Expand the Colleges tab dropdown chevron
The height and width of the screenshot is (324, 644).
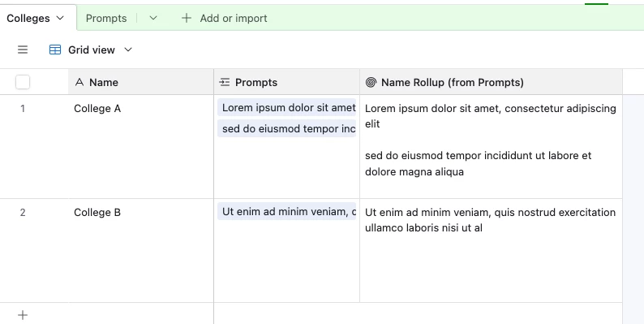click(x=60, y=18)
